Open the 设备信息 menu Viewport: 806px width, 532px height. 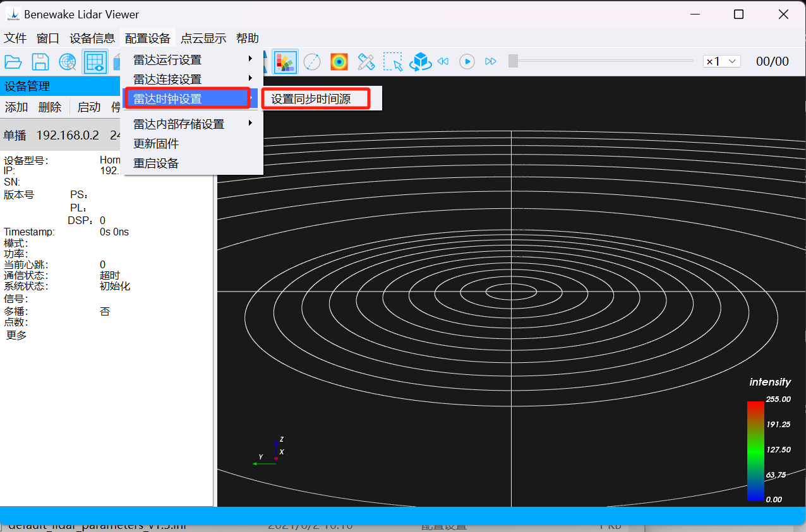92,38
